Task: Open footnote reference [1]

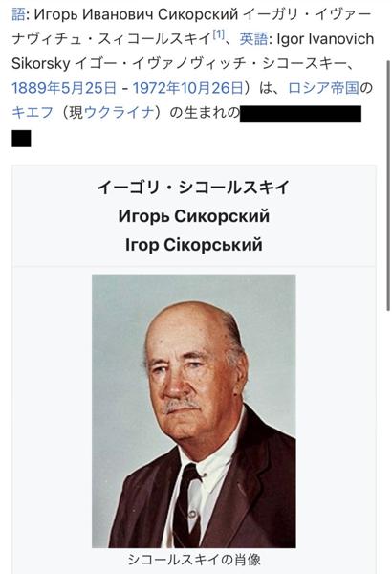Action: pos(219,34)
